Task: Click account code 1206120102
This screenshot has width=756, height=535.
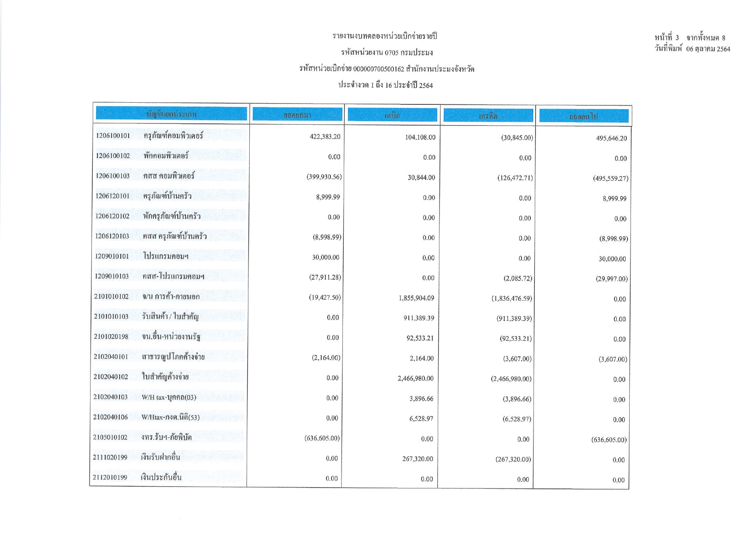Action: pos(112,216)
